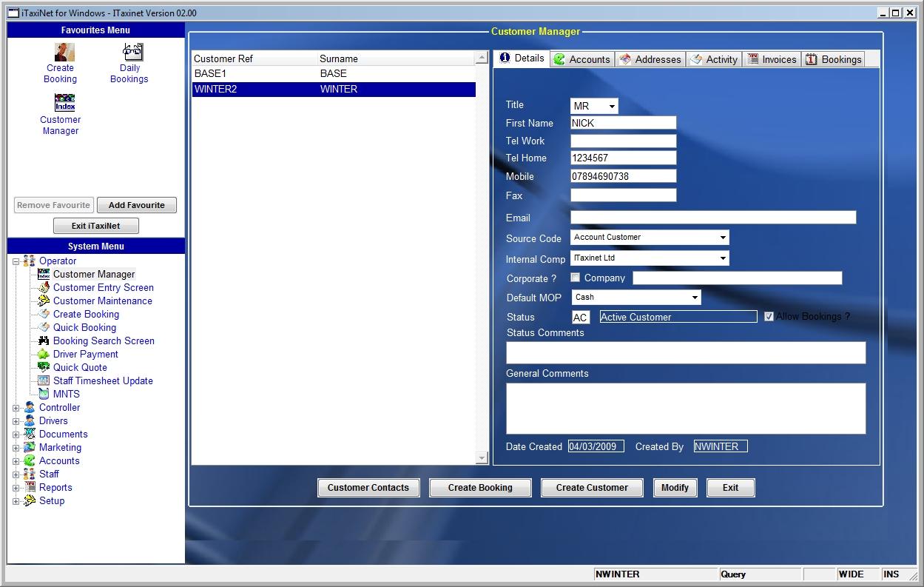This screenshot has width=924, height=587.
Task: Open the Default MOP dropdown
Action: [x=695, y=298]
